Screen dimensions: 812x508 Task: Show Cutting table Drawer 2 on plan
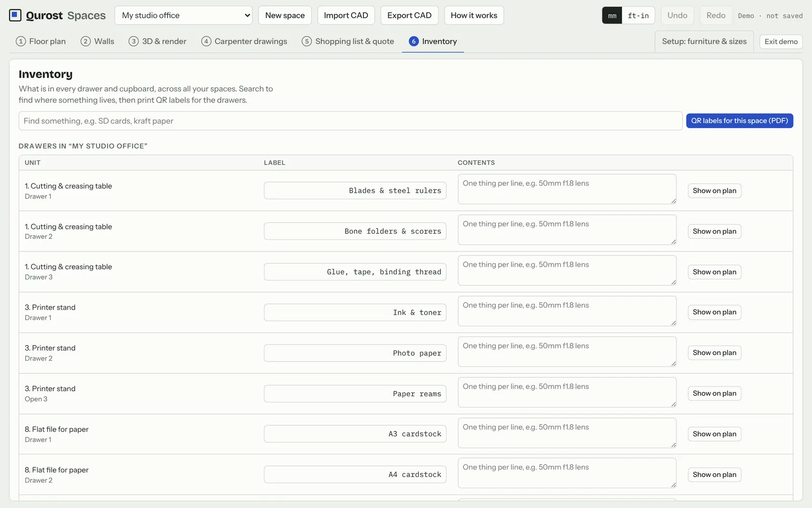(714, 231)
